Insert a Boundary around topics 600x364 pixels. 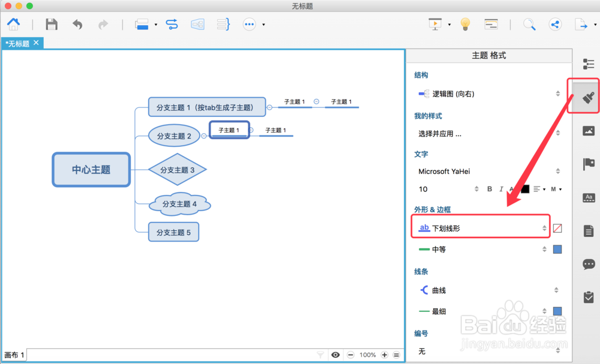[x=197, y=24]
